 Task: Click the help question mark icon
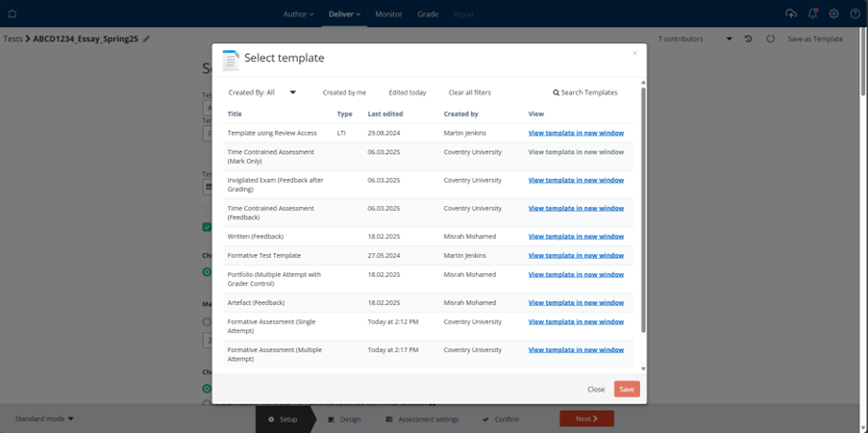point(855,13)
